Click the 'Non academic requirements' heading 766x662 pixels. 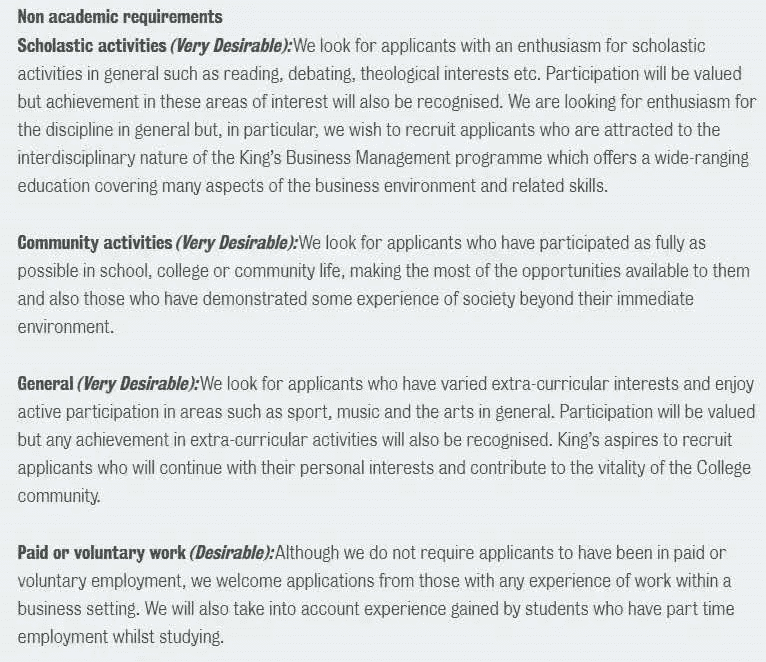pyautogui.click(x=120, y=17)
